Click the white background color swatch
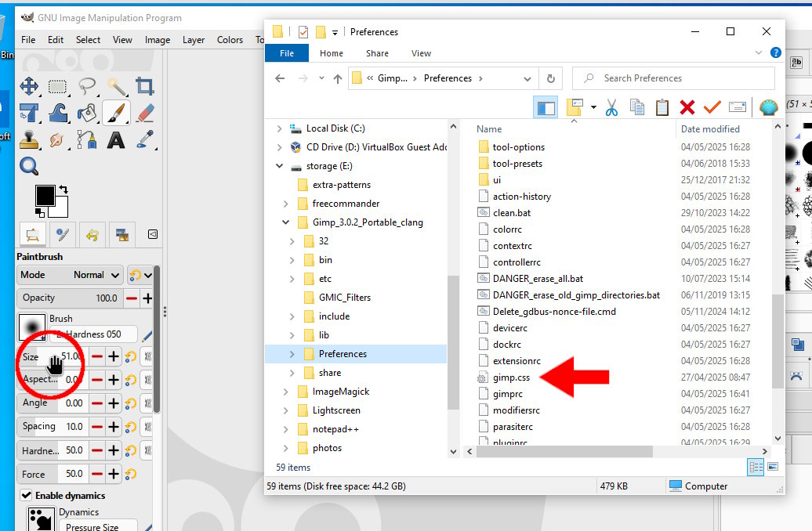 click(61, 208)
